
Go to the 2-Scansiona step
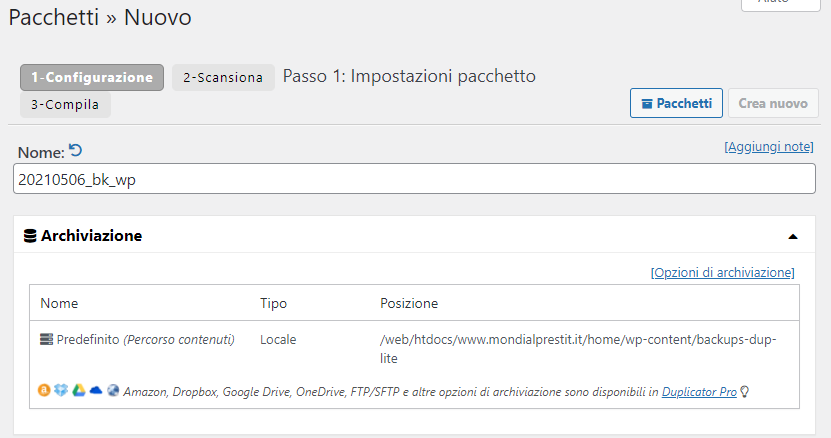tap(223, 77)
